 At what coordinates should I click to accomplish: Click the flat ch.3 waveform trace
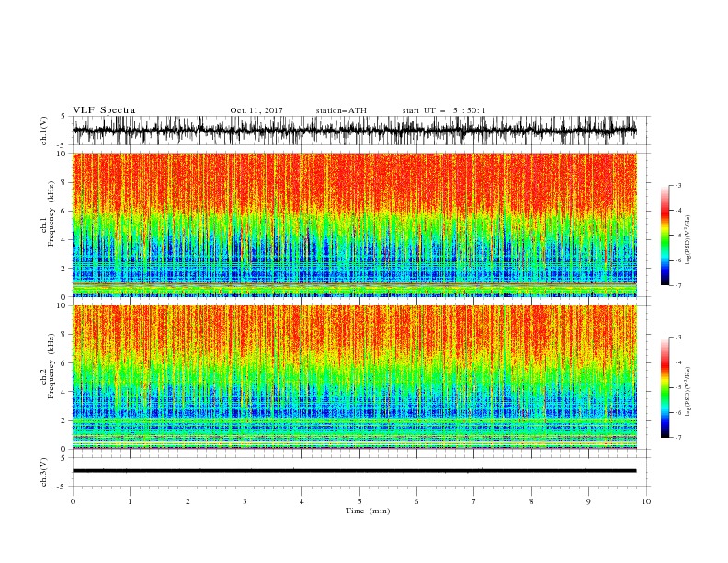[354, 471]
